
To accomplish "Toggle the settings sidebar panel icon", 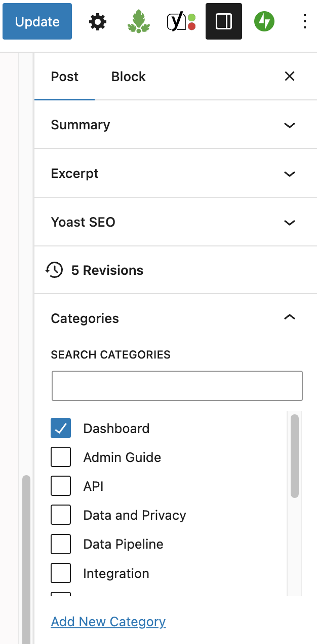I will (x=223, y=22).
